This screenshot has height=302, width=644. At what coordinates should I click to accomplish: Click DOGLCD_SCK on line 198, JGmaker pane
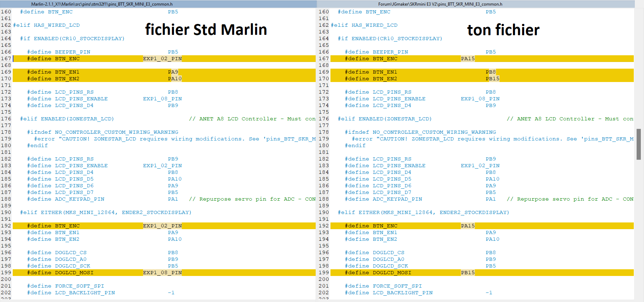pos(390,266)
